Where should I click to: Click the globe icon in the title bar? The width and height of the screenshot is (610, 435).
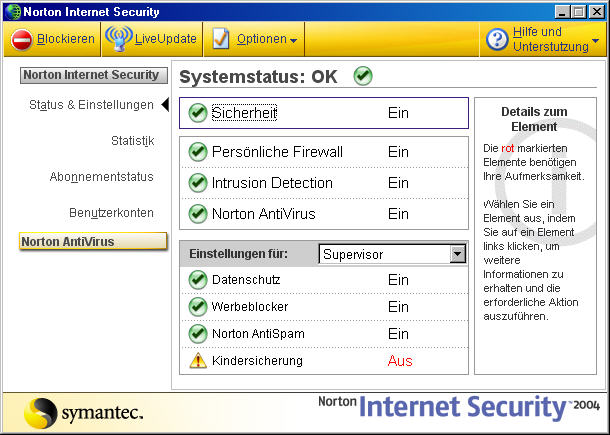(12, 12)
